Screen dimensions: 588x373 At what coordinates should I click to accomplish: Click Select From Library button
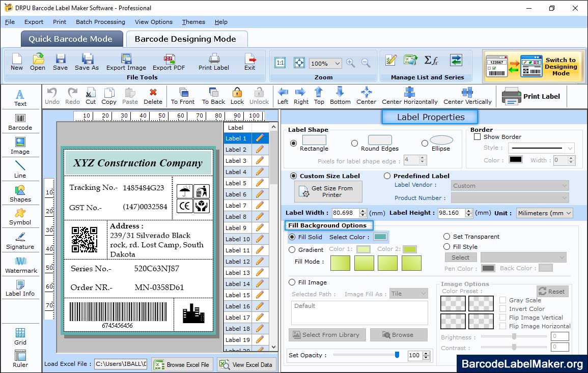[326, 335]
